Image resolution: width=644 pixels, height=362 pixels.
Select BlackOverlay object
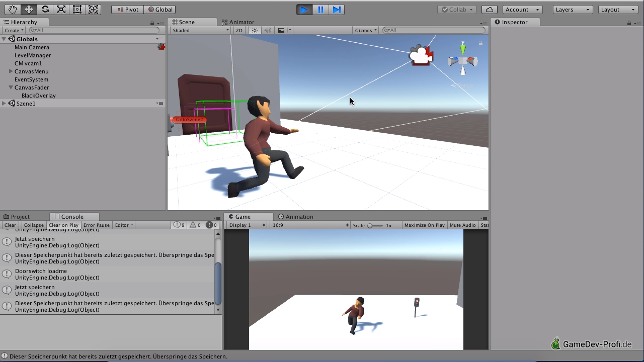(38, 96)
